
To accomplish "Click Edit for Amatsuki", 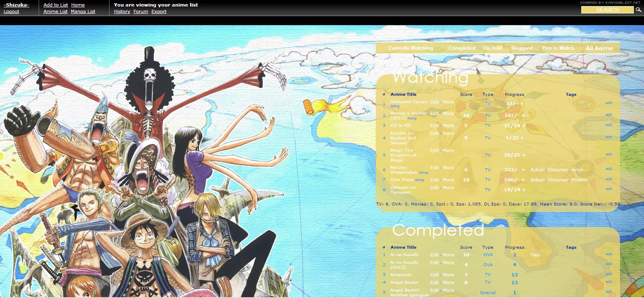I will (x=434, y=275).
